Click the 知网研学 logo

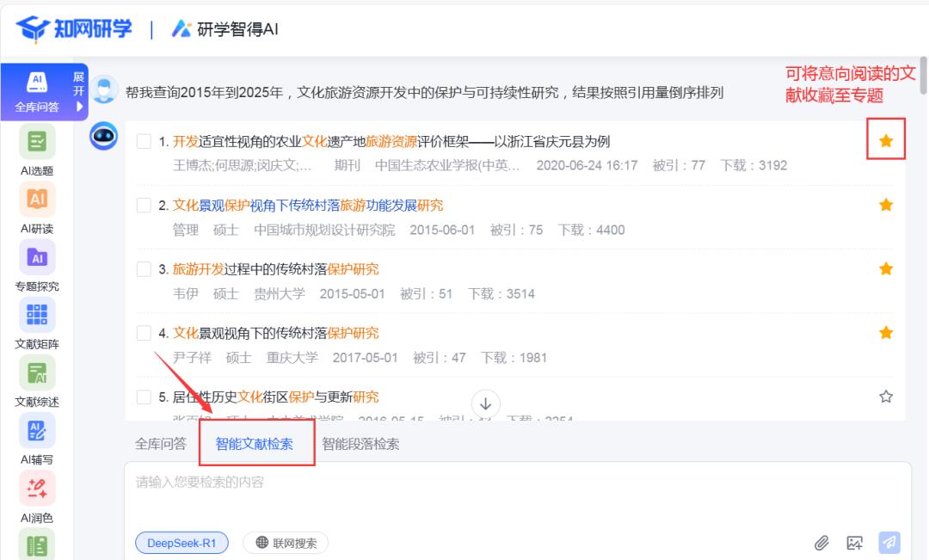(x=74, y=28)
